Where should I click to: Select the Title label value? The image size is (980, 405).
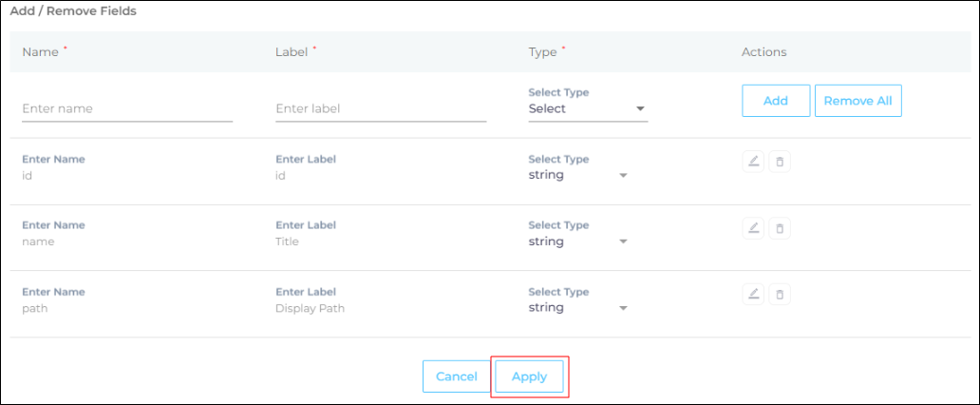tap(287, 241)
